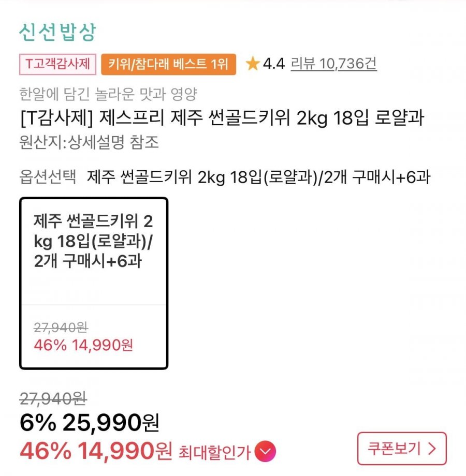
Task: Click the 6% 25,990원 sale price
Action: (89, 424)
